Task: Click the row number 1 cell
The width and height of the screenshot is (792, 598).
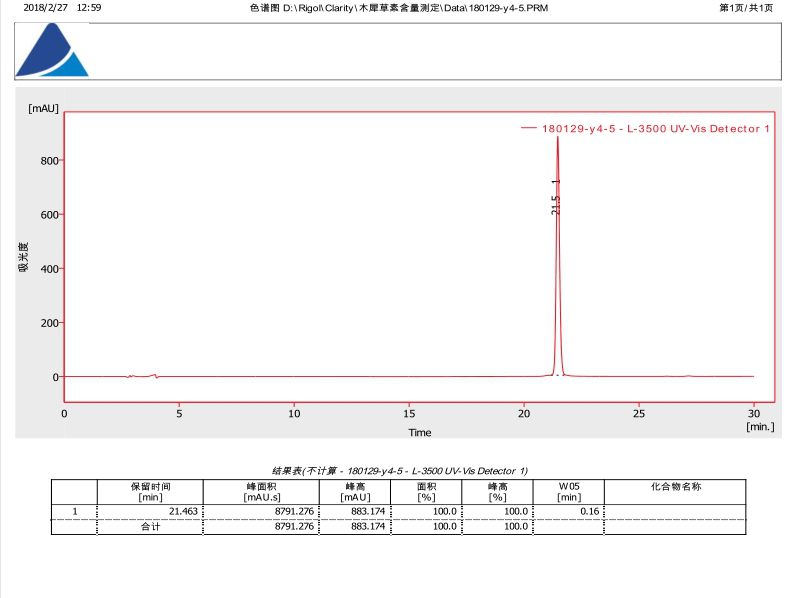Action: [x=75, y=511]
